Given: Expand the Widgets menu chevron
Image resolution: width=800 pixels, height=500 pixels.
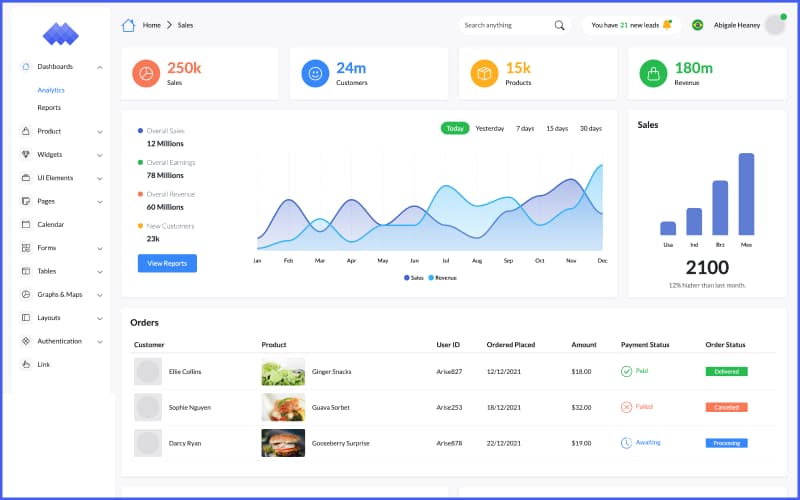Looking at the screenshot, I should (x=99, y=155).
